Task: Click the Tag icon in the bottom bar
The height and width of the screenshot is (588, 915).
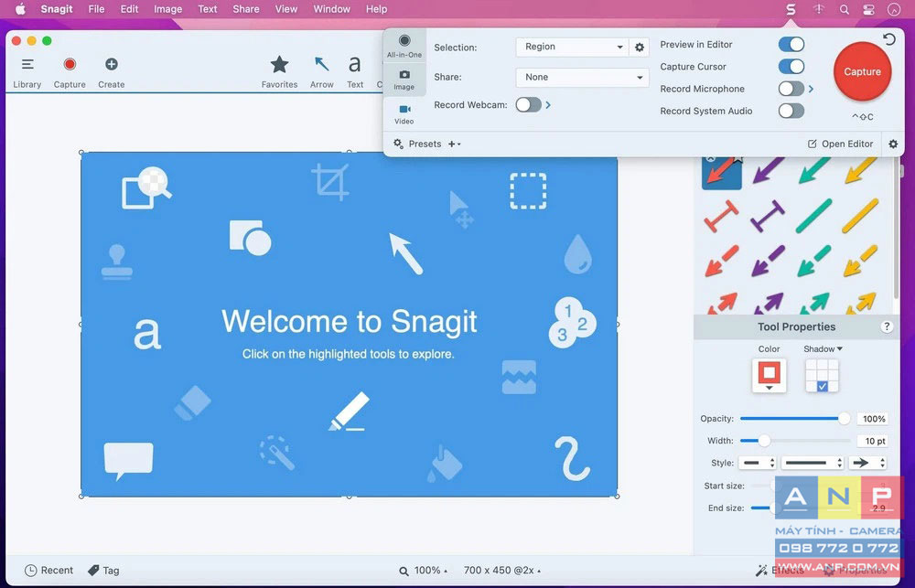Action: [93, 571]
